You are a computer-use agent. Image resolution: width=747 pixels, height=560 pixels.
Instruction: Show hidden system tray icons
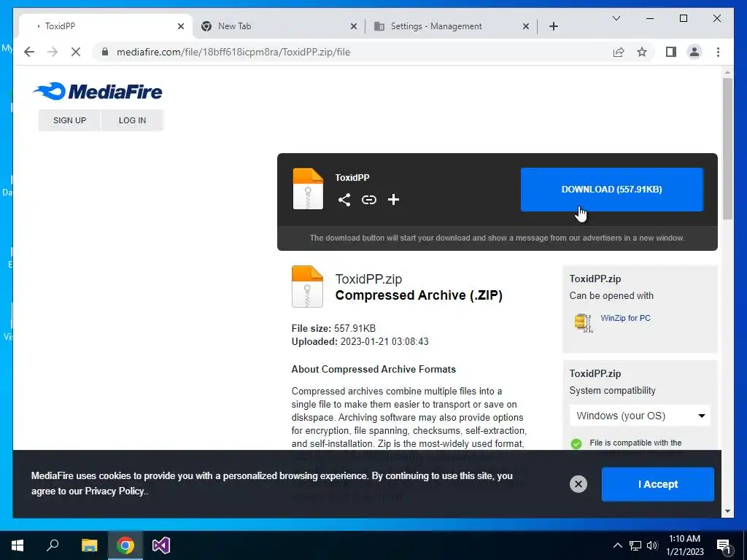point(617,545)
